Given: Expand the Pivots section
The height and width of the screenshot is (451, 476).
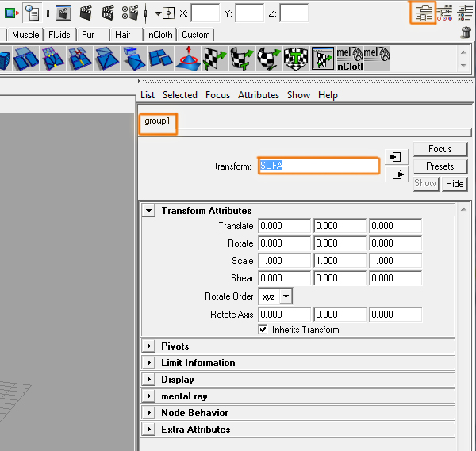Looking at the screenshot, I should point(148,346).
